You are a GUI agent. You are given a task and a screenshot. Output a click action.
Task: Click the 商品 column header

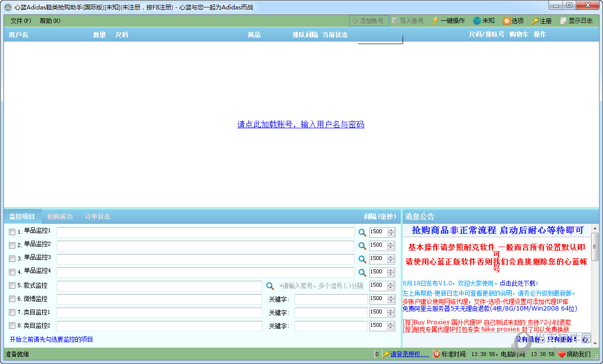(254, 35)
